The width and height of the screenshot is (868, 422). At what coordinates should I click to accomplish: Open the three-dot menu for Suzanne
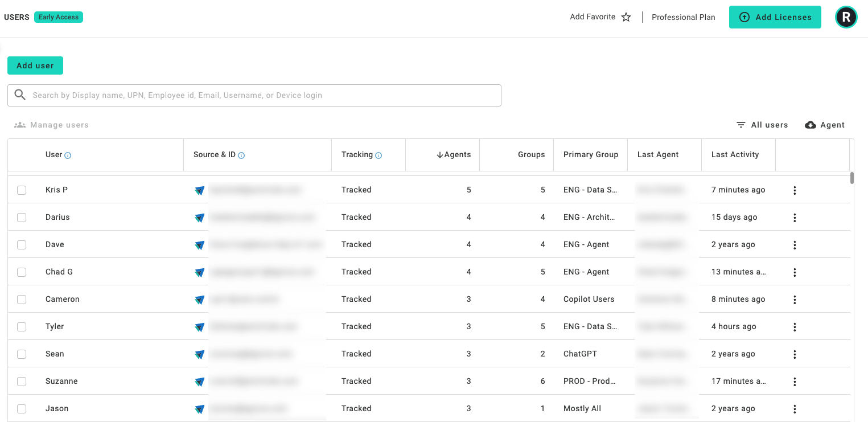pyautogui.click(x=795, y=382)
